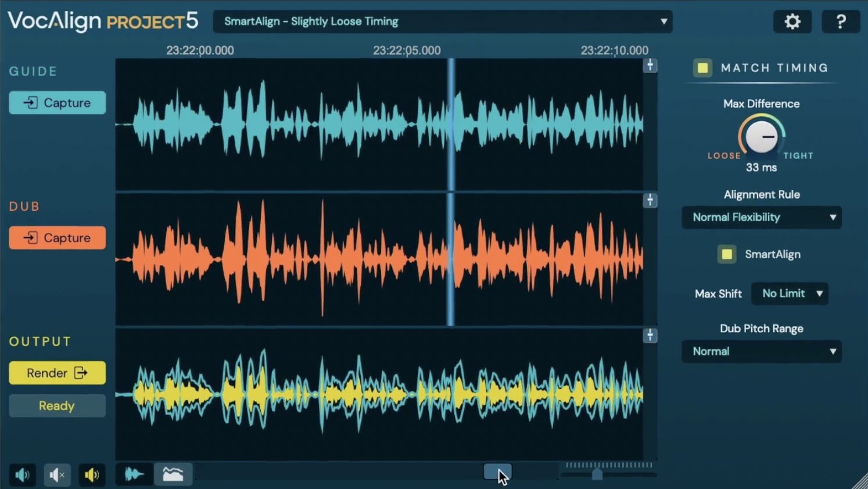
Task: Switch to pitch/energy contour display icon
Action: pos(173,474)
